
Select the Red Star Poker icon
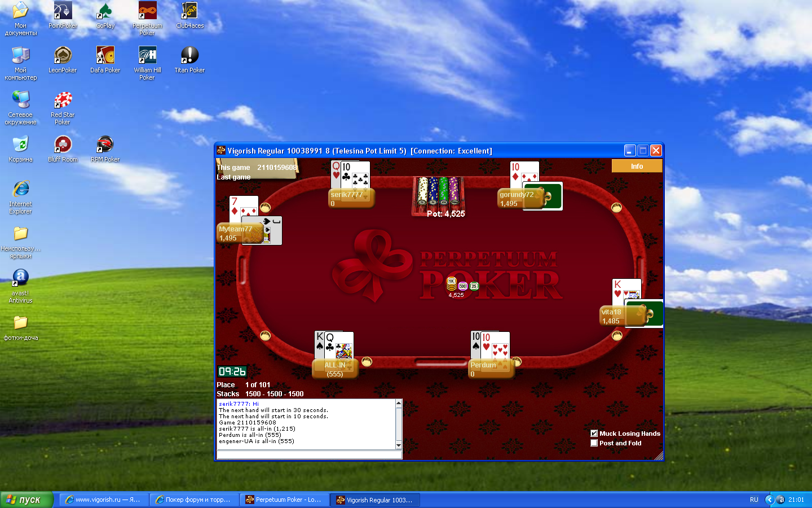[63, 108]
